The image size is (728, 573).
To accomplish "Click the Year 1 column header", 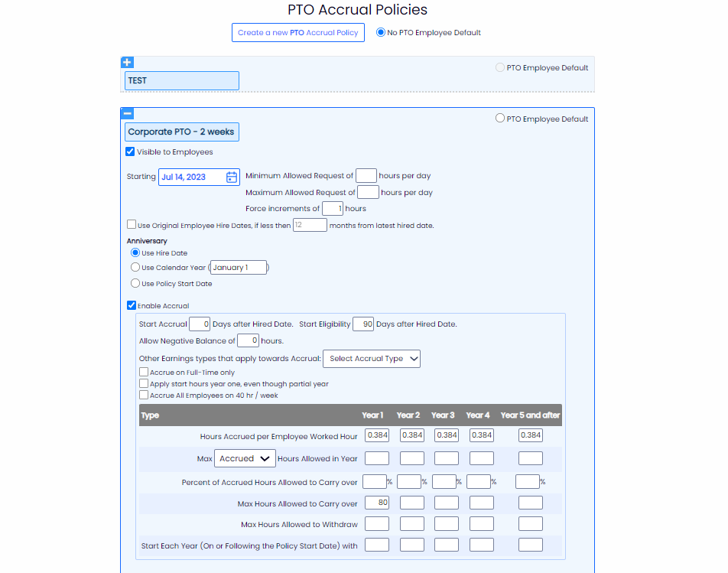I will click(373, 415).
